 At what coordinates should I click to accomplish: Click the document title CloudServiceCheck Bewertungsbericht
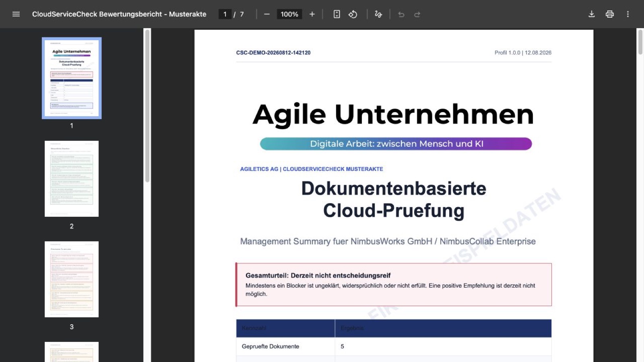coord(119,14)
